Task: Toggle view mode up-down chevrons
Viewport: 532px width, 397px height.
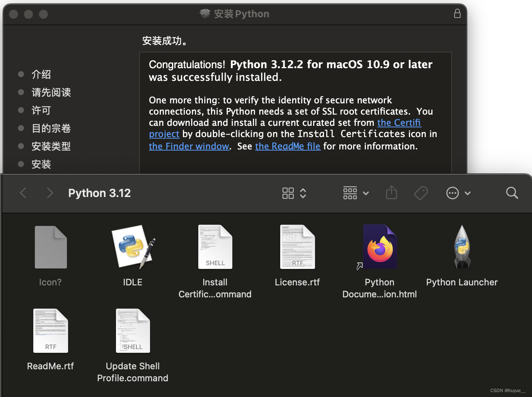Action: (x=303, y=193)
